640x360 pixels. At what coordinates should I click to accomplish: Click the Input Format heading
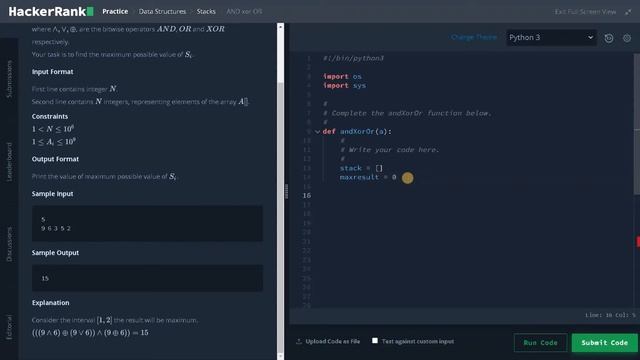53,72
